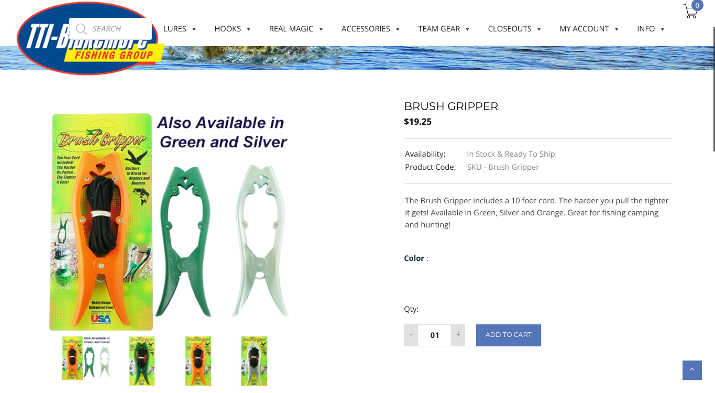Viewport: 715px width, 393px height.
Task: Select the orange Brush Gripper package thumbnail
Action: point(198,361)
